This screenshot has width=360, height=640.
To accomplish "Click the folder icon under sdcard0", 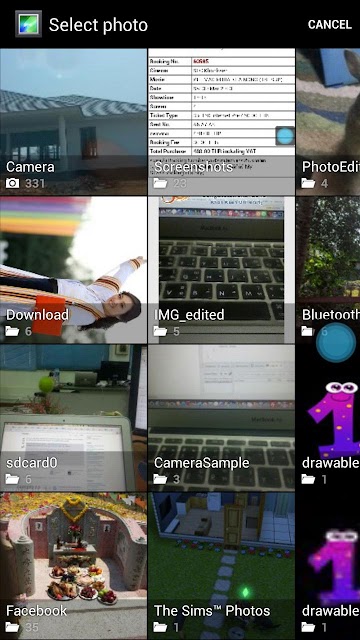I will coord(12,479).
